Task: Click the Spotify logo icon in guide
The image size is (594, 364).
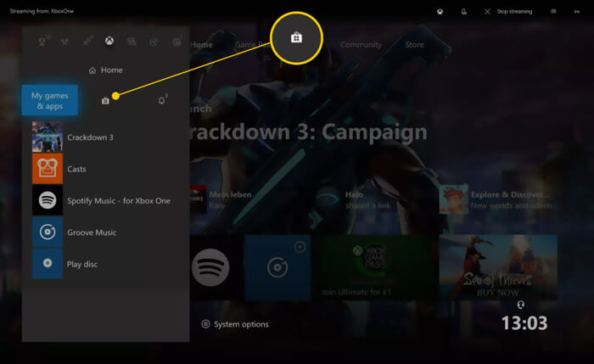Action: tap(48, 201)
